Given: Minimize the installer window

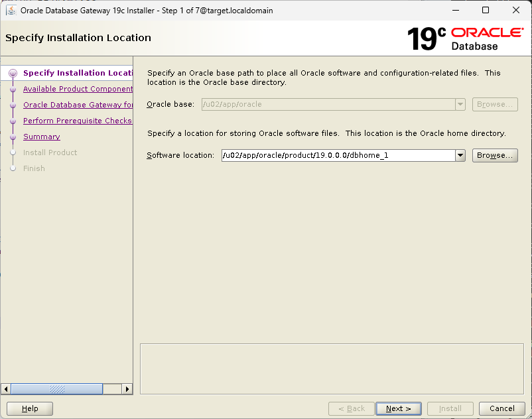Looking at the screenshot, I should pos(456,10).
